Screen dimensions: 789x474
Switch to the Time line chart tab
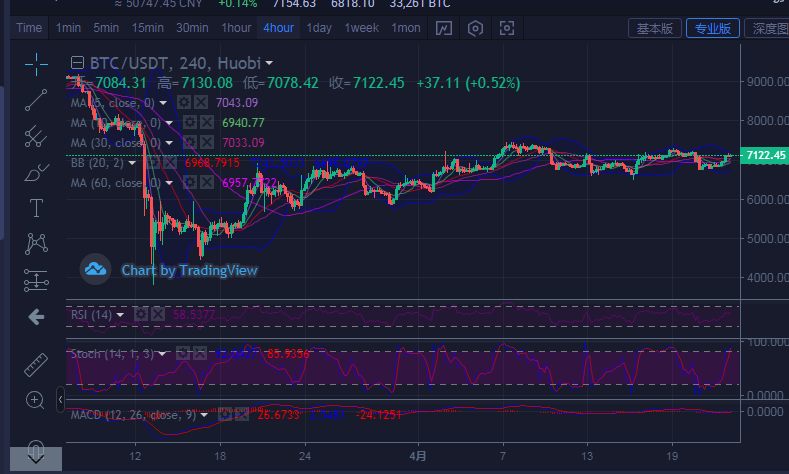(x=29, y=28)
